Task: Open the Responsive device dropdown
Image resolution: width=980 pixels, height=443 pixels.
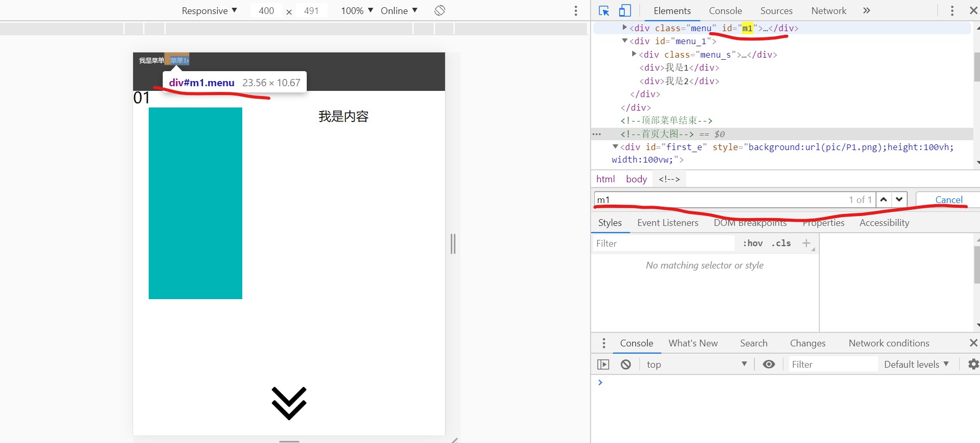Action: click(209, 11)
